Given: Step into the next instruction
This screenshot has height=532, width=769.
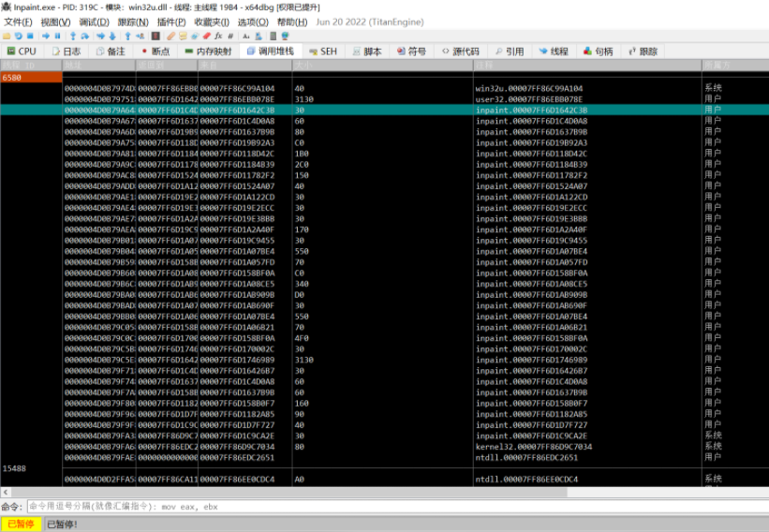Looking at the screenshot, I should [73, 36].
